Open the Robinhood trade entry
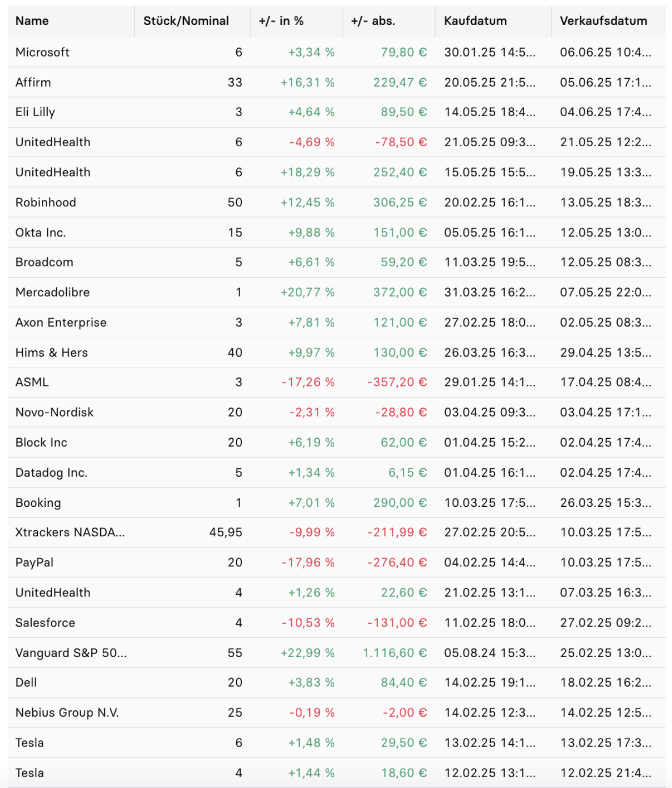Viewport: 672px width, 788px height. 337,202
